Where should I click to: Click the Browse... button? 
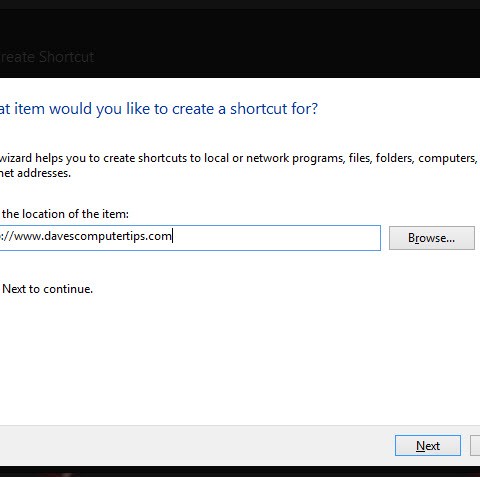[432, 238]
